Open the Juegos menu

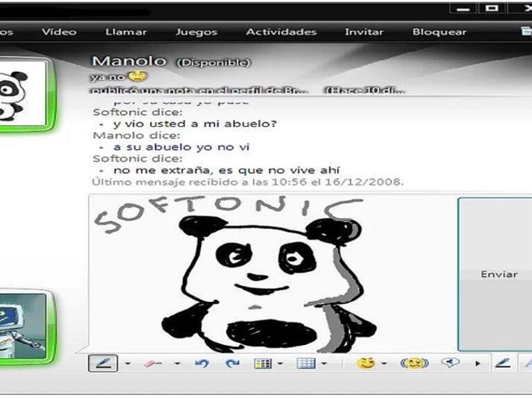[196, 32]
